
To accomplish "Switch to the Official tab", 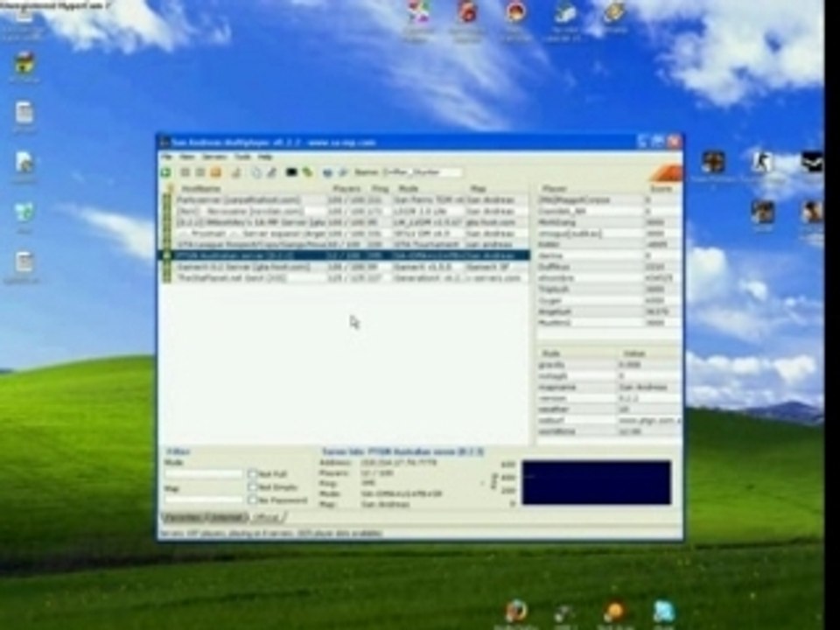I will point(268,517).
